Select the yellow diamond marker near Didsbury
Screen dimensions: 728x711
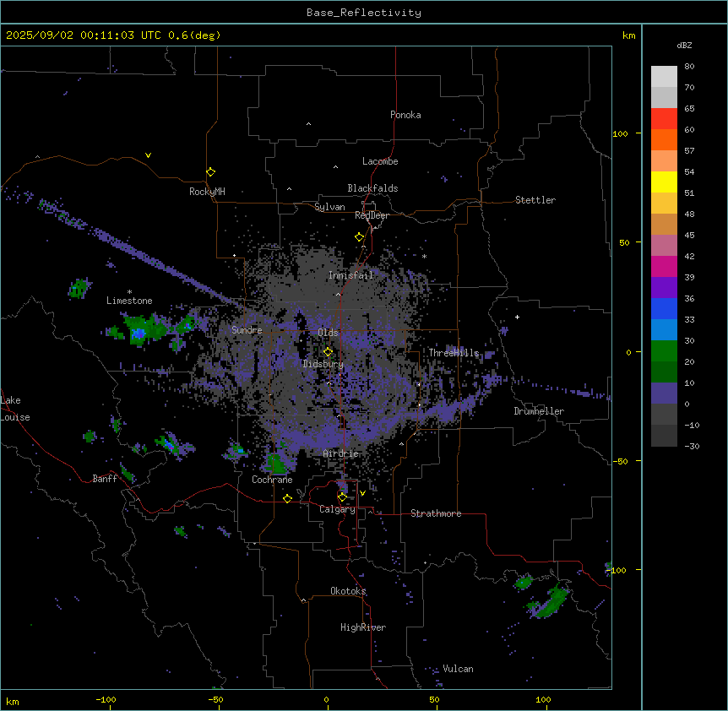point(329,352)
